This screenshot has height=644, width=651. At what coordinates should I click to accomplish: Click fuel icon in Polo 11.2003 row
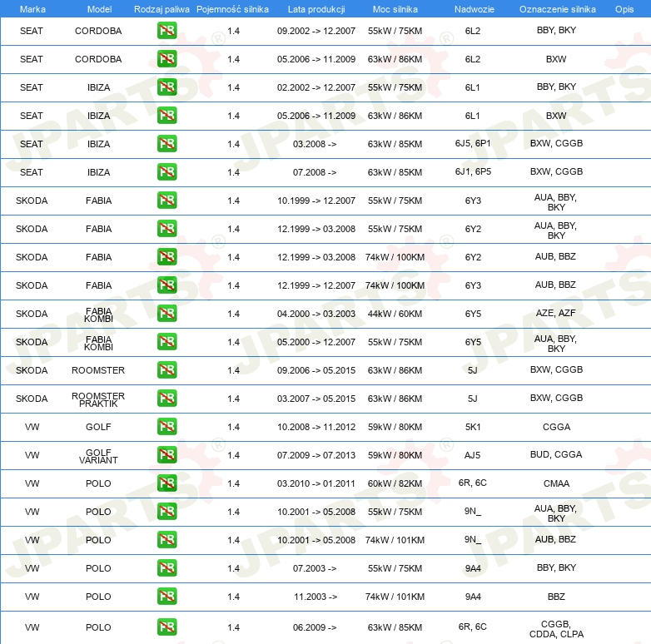click(x=166, y=596)
